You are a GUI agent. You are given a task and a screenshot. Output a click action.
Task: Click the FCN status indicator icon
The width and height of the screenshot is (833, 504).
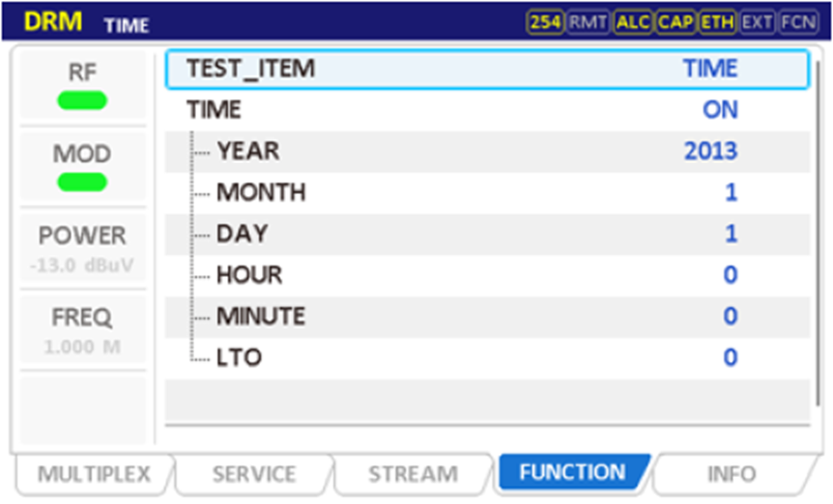[x=799, y=22]
